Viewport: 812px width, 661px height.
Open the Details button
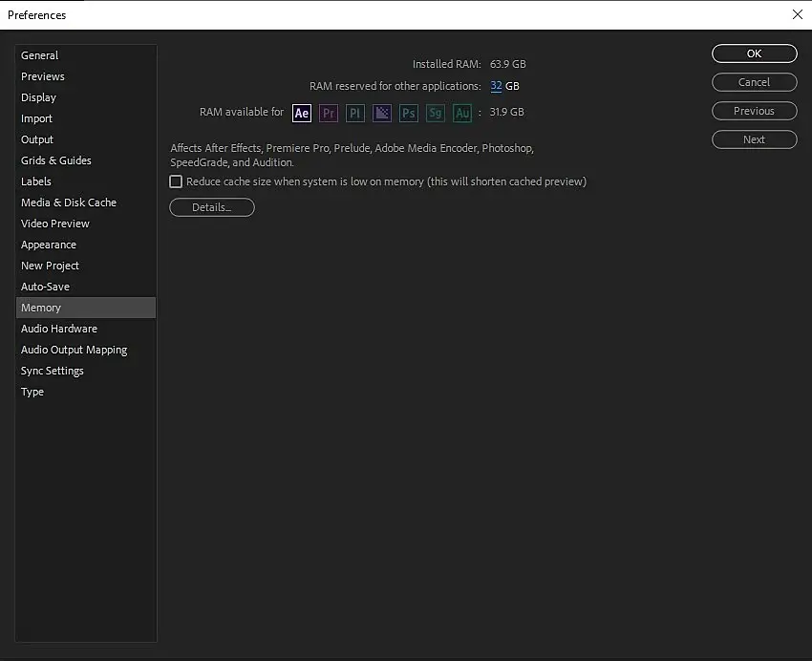pyautogui.click(x=212, y=207)
